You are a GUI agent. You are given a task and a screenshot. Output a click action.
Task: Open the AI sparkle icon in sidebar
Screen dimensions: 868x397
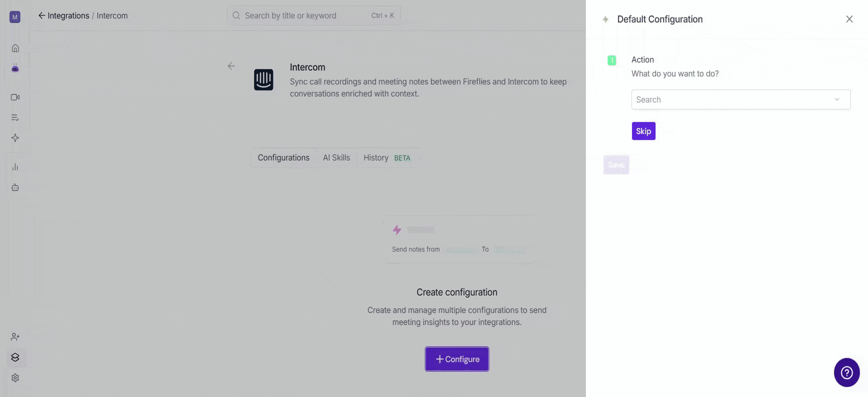tap(15, 138)
